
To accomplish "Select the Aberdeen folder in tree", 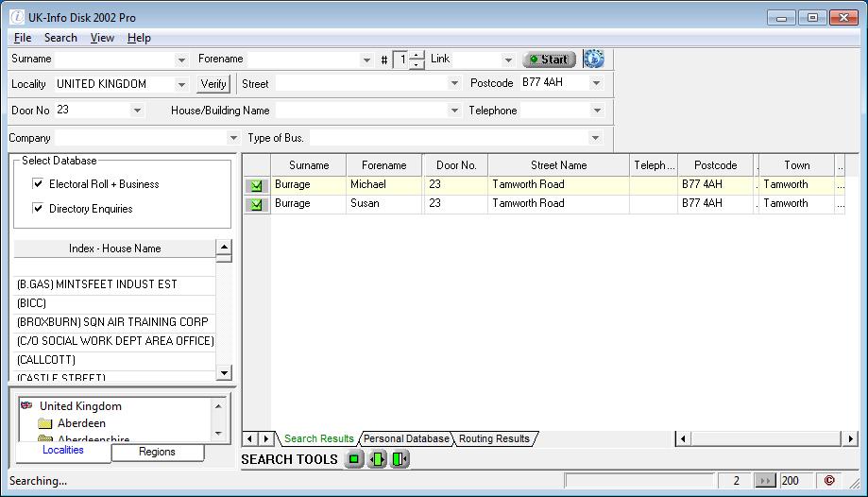I will [x=81, y=423].
